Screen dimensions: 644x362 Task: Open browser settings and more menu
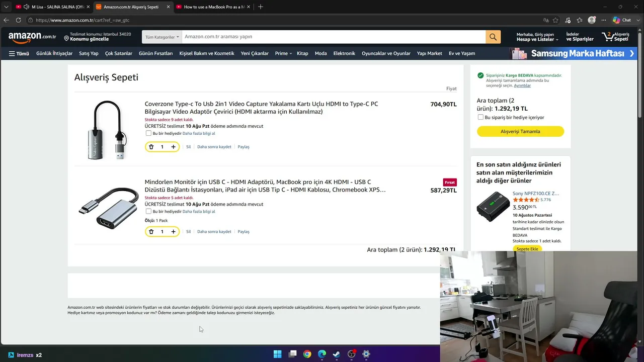[x=604, y=20]
